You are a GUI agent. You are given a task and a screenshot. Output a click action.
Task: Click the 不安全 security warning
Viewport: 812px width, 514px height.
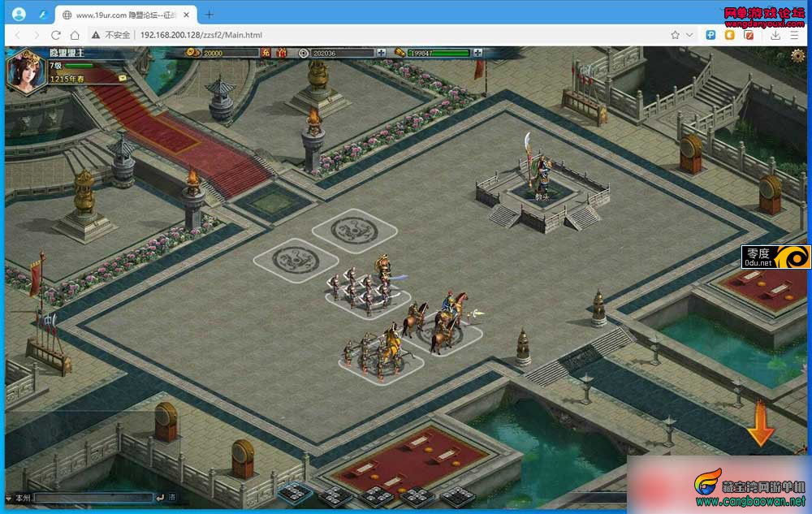[111, 35]
